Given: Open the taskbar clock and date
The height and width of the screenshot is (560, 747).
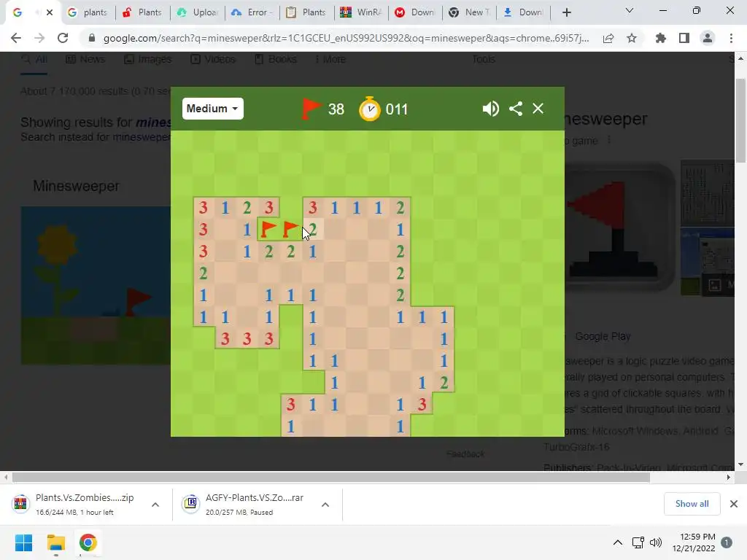Looking at the screenshot, I should (694, 542).
